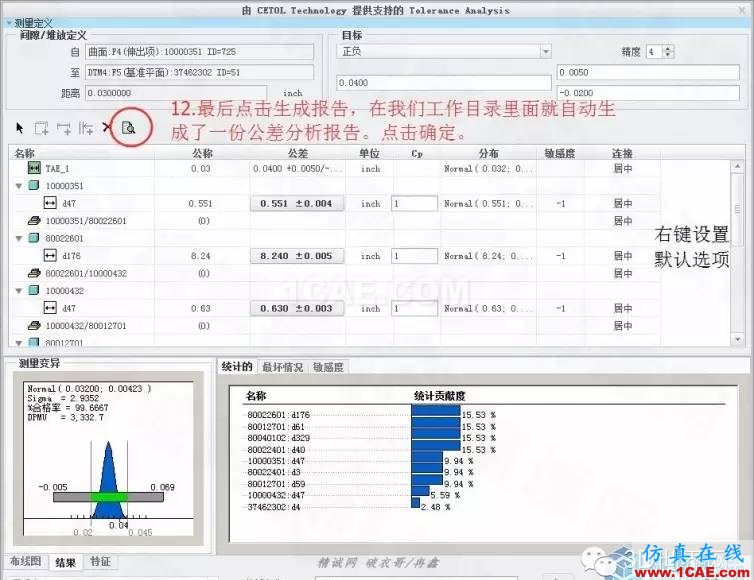This screenshot has width=754, height=580.
Task: Click the Cp field in d176 row
Action: click(x=415, y=256)
